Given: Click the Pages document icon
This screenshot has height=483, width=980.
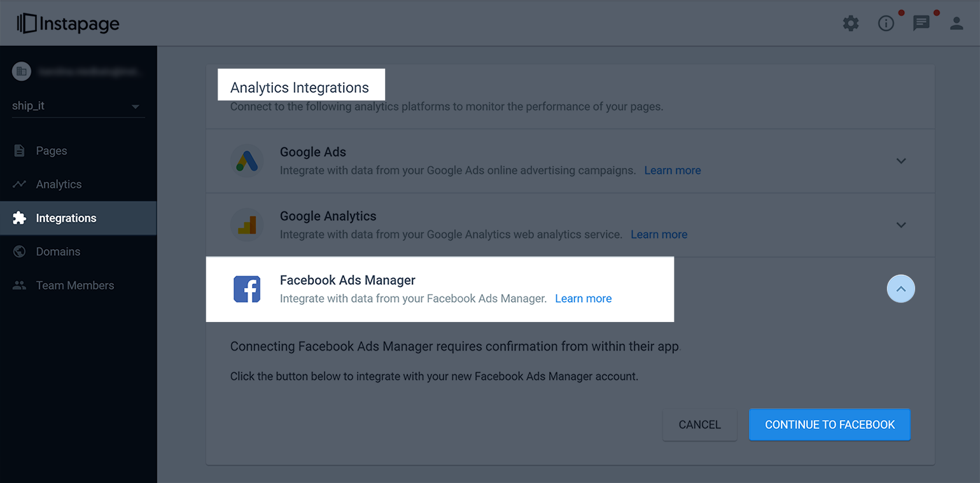Looking at the screenshot, I should pos(20,151).
